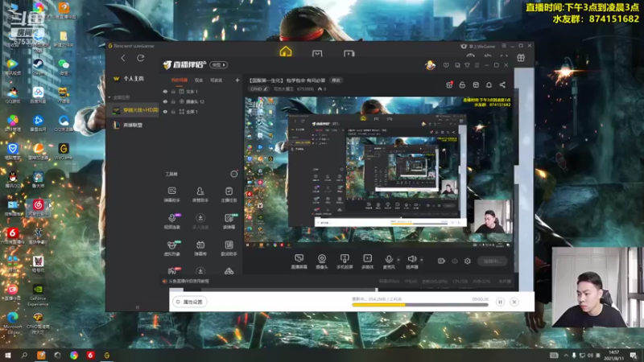The image size is (644, 362).
Task: Open 弹幕助手 tool in toolbox
Action: pos(172,194)
